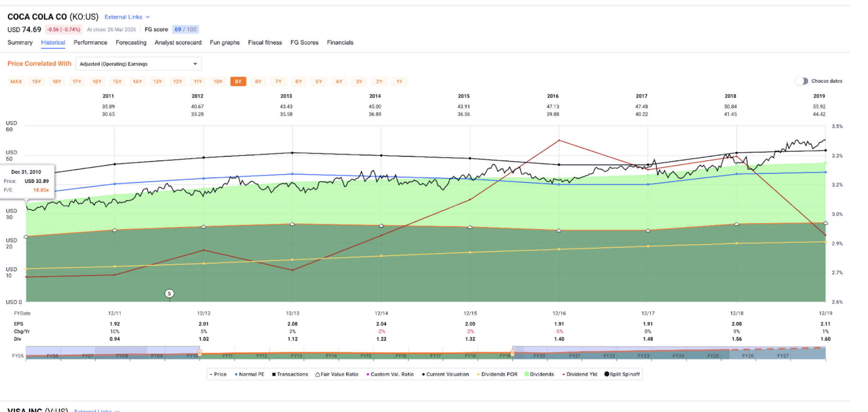This screenshot has height=412, width=868.
Task: Click the USD 74.69 price value
Action: (x=24, y=29)
